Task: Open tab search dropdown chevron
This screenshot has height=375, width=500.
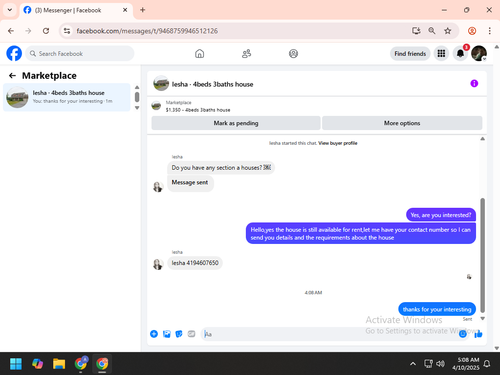Action: click(10, 10)
